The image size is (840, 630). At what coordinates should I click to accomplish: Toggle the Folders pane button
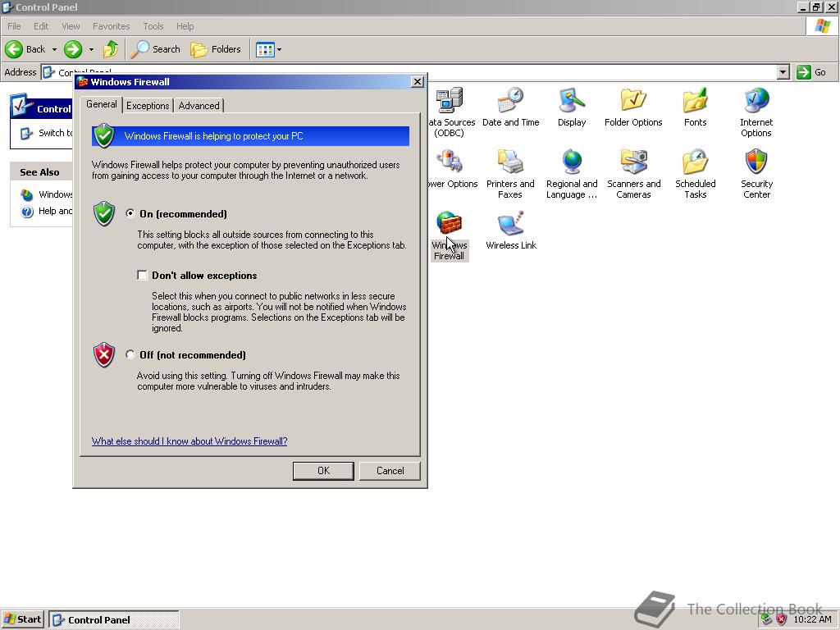[x=216, y=49]
